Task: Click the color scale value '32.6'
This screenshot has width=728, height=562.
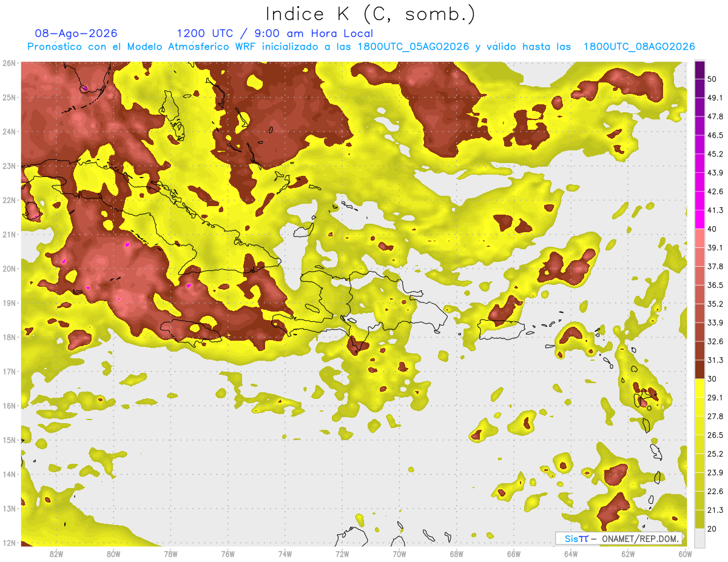Action: [715, 341]
